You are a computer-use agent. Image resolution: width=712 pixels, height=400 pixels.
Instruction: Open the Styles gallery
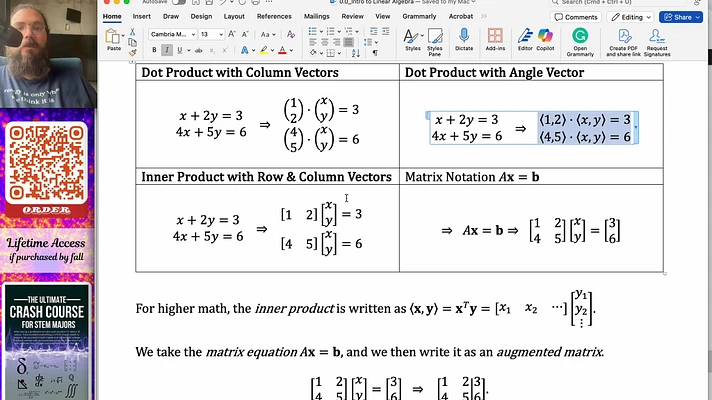[x=413, y=40]
